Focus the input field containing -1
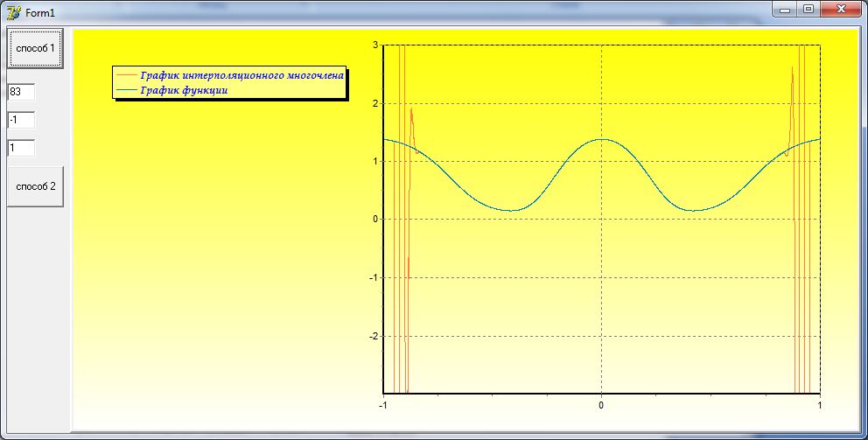 (22, 120)
